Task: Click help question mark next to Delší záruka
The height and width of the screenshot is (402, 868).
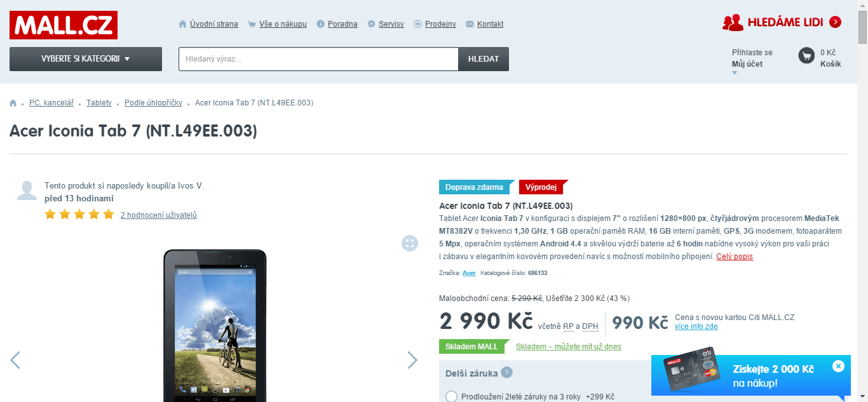Action: click(x=506, y=373)
